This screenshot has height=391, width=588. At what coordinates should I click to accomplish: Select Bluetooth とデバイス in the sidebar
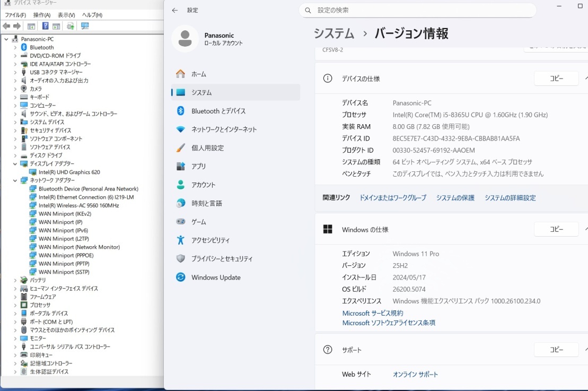[219, 111]
